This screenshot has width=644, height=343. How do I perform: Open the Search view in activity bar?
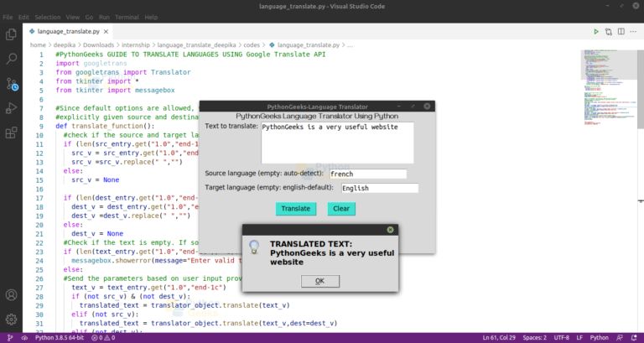tap(11, 59)
